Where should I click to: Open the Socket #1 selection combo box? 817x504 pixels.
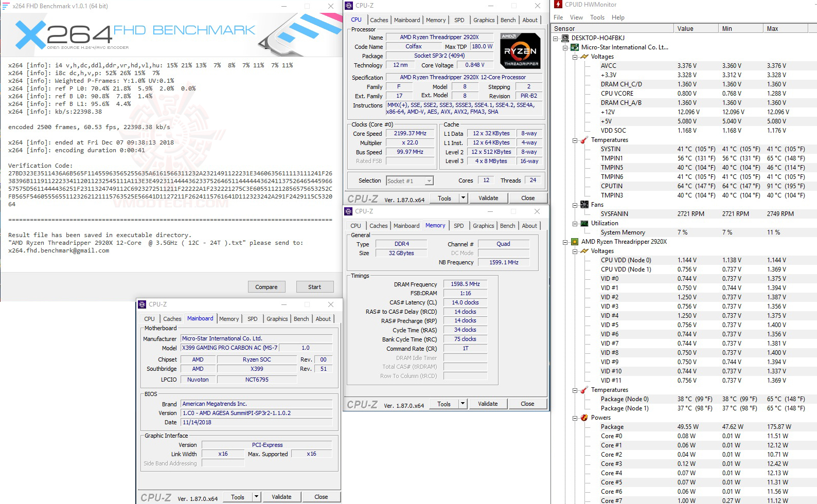tap(410, 181)
